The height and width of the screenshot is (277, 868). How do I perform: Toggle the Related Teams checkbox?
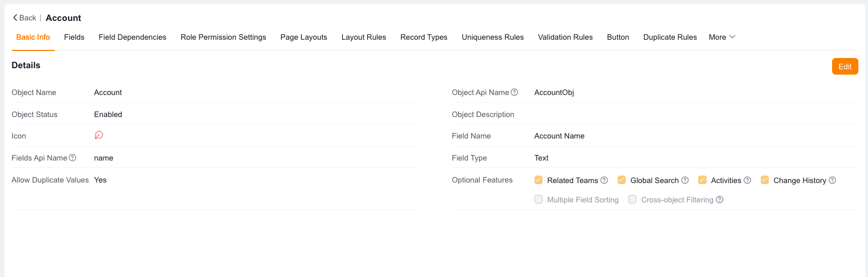(539, 180)
